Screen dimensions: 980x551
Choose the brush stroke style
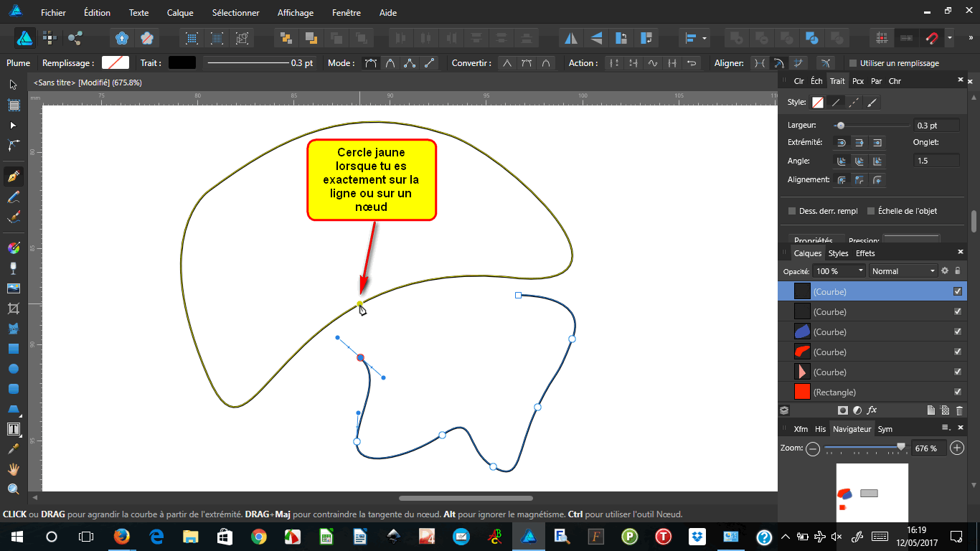872,103
